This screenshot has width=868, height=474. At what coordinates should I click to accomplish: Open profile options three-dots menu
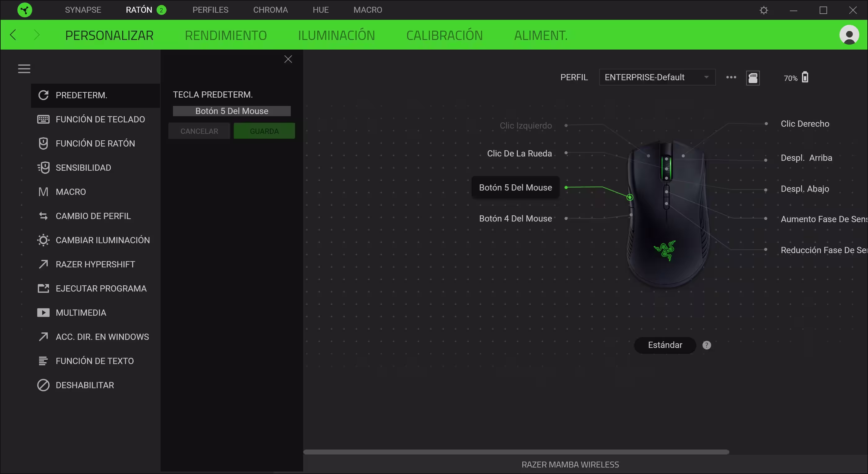pyautogui.click(x=731, y=77)
